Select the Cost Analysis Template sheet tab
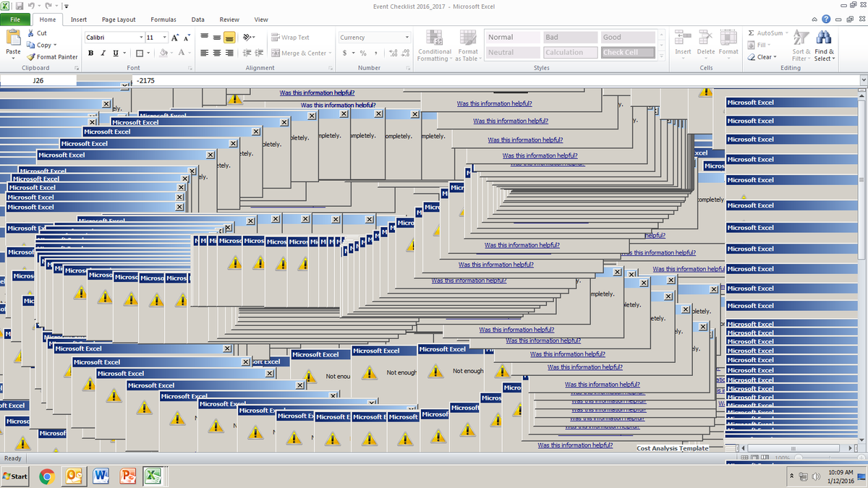The image size is (868, 488). tap(673, 448)
